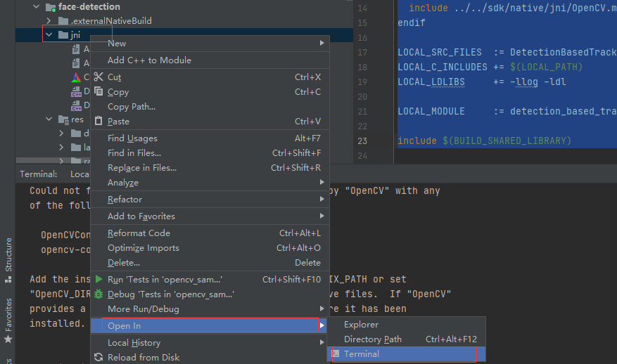Screen dimensions: 617x364
Task: Click the green Run triangle icon
Action: tap(98, 280)
